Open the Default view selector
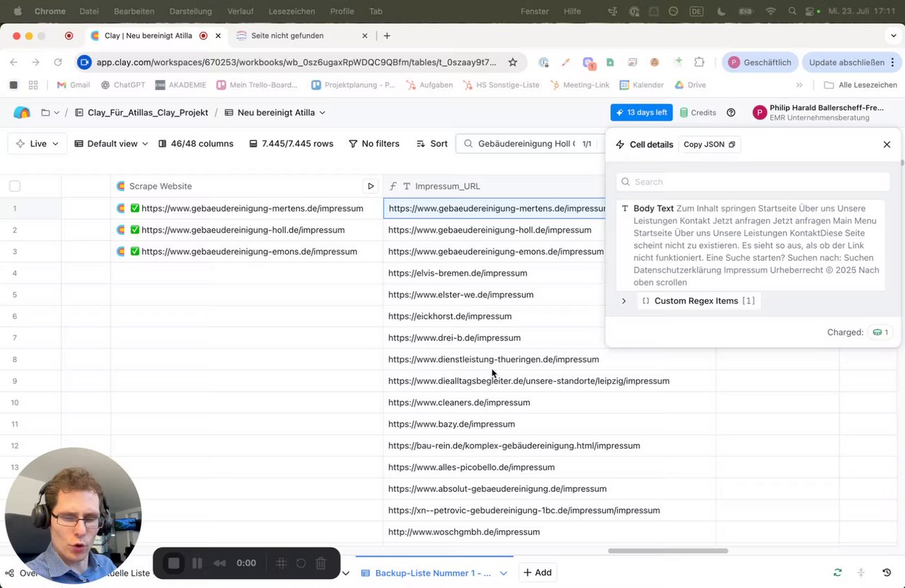 coord(111,143)
